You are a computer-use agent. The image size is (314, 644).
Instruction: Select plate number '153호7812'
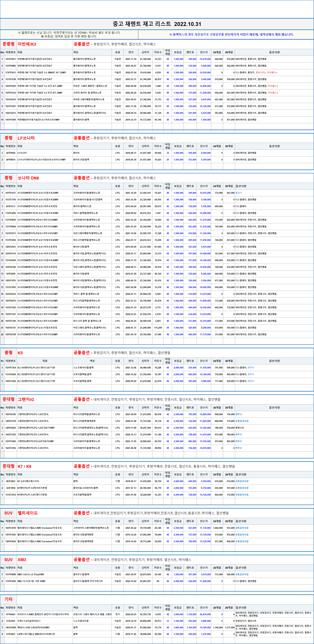coord(10,495)
